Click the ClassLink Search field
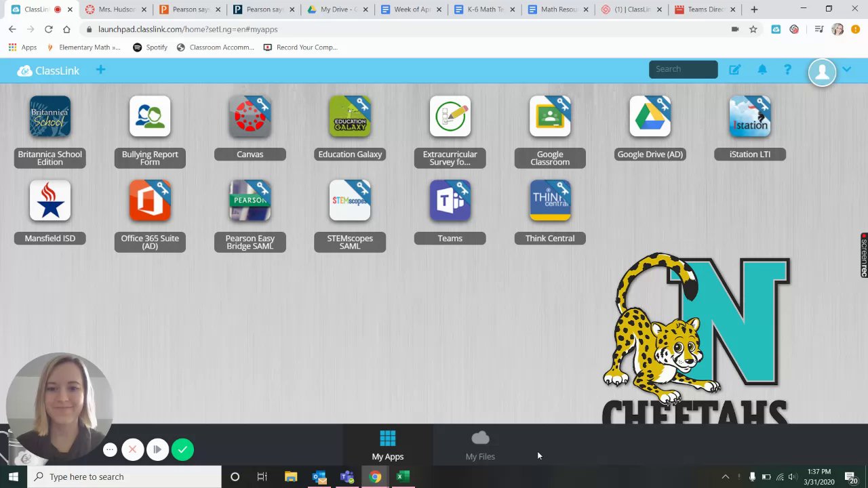 pos(683,69)
